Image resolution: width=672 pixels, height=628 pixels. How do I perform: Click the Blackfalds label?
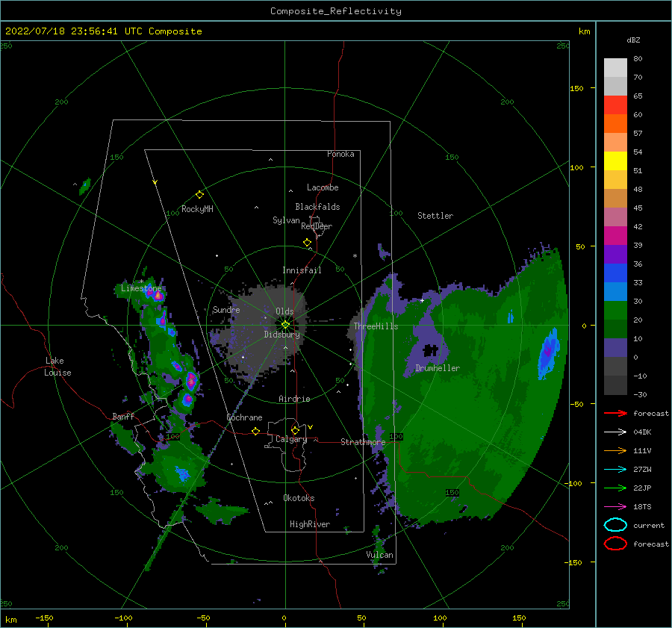(317, 207)
